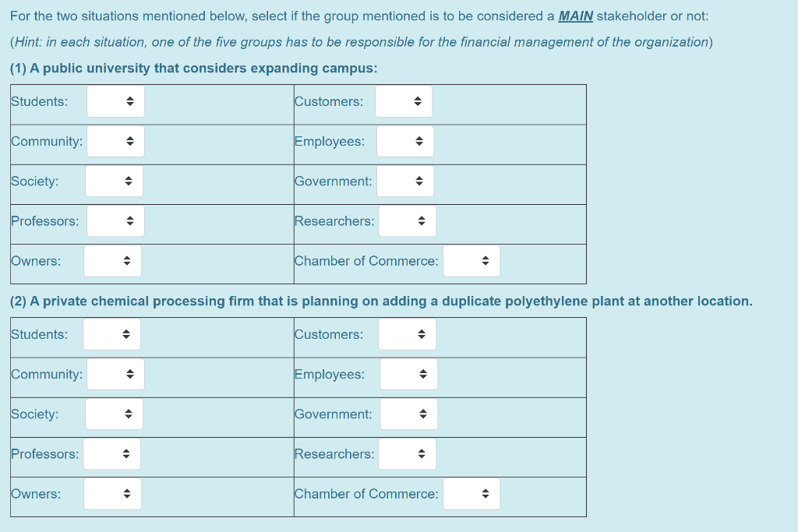This screenshot has width=798, height=532.
Task: Open the Students dropdown for the university scenario
Action: click(x=115, y=101)
